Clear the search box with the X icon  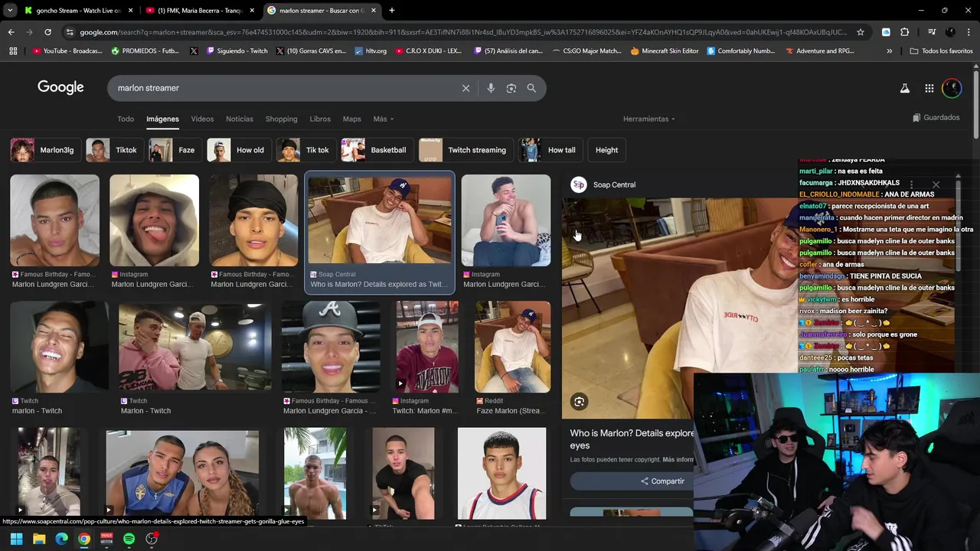pyautogui.click(x=465, y=88)
